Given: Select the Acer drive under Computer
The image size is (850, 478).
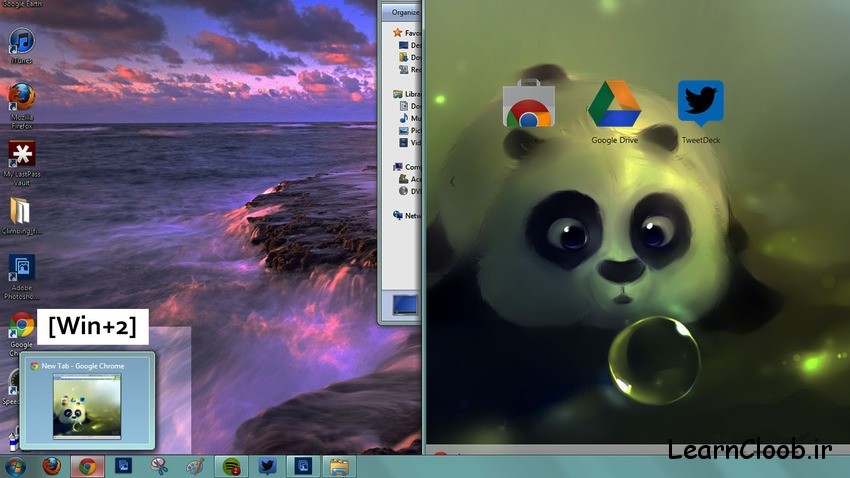Looking at the screenshot, I should point(410,179).
